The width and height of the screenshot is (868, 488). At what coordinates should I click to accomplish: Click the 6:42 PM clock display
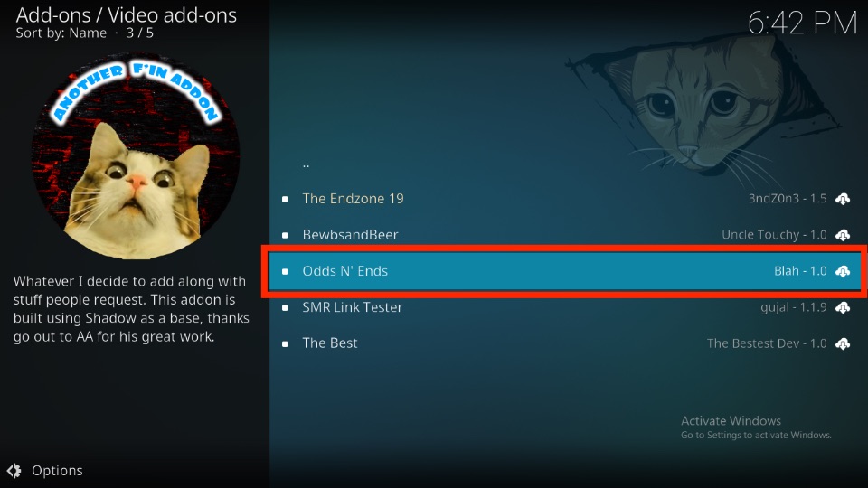pos(802,23)
